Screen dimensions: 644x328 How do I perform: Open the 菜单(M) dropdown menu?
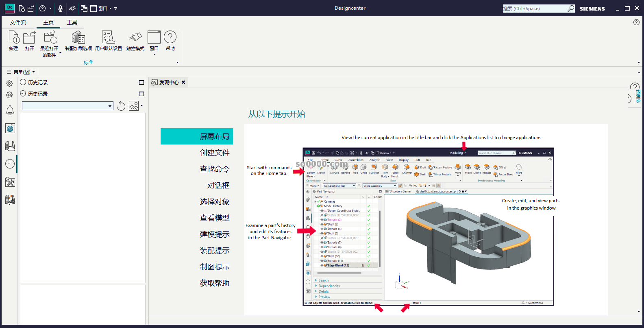[x=21, y=72]
